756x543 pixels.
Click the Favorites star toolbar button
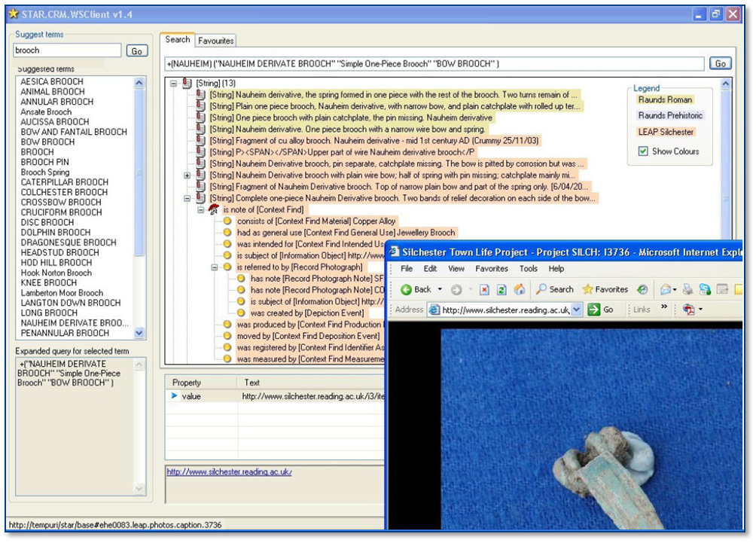[x=605, y=289]
